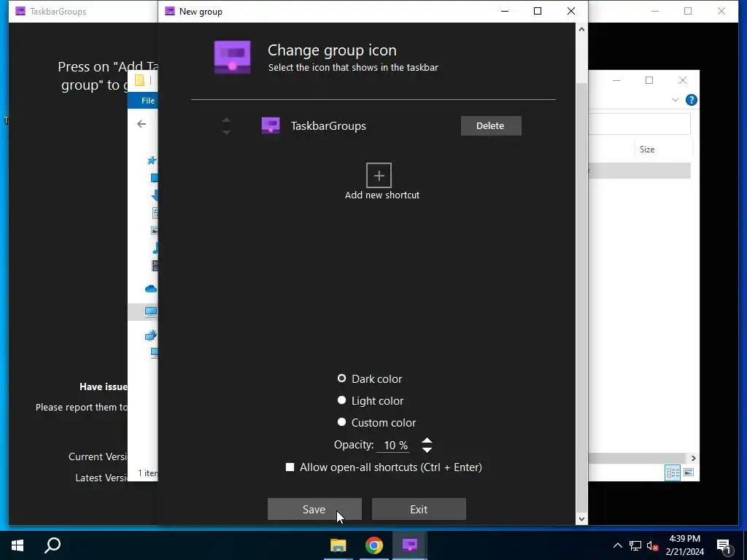Select OneDrive cloud in Explorer sidebar
The image size is (747, 560).
point(151,289)
